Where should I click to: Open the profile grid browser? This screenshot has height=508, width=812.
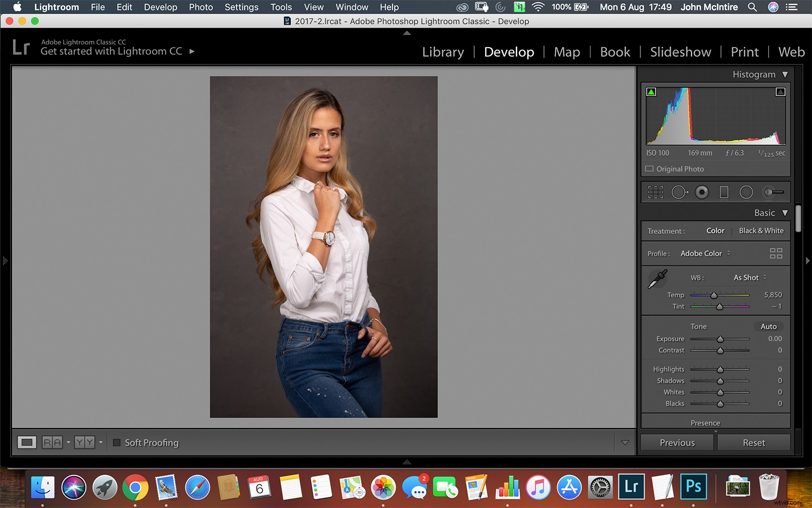pyautogui.click(x=776, y=253)
